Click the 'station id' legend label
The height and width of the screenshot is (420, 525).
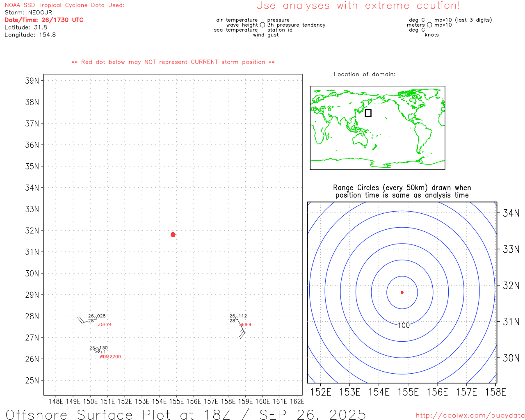(x=280, y=30)
